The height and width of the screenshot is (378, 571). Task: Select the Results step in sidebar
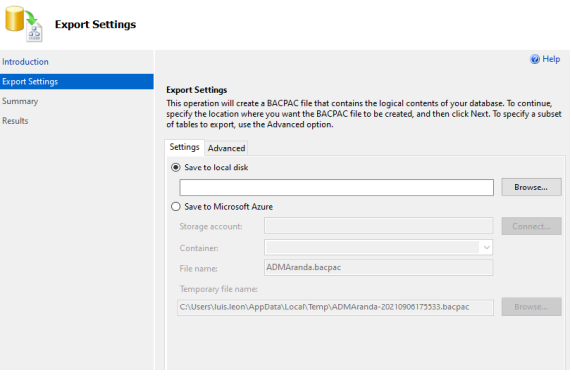15,121
